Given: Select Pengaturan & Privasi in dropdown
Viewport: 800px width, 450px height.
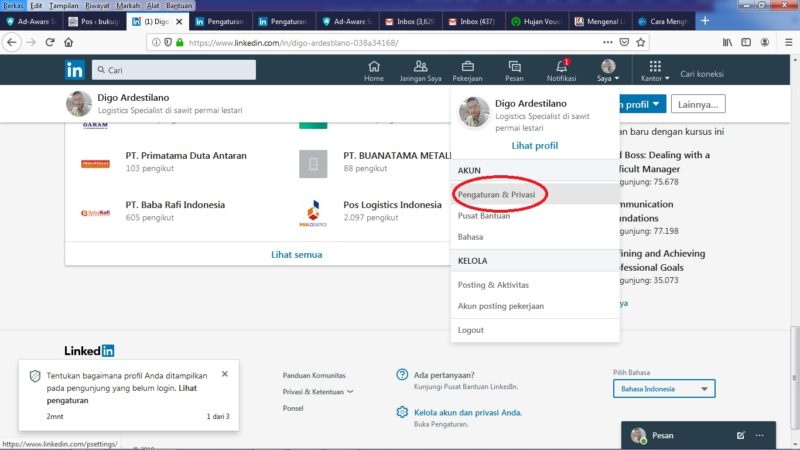Looking at the screenshot, I should click(x=535, y=194).
